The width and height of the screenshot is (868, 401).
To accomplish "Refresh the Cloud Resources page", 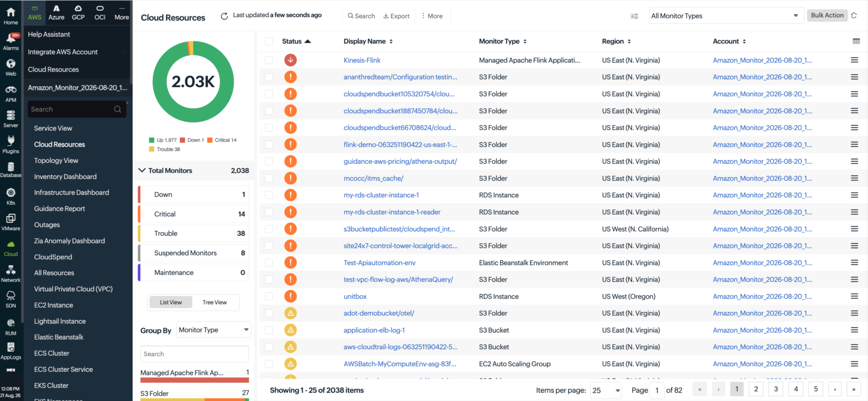I will point(224,16).
